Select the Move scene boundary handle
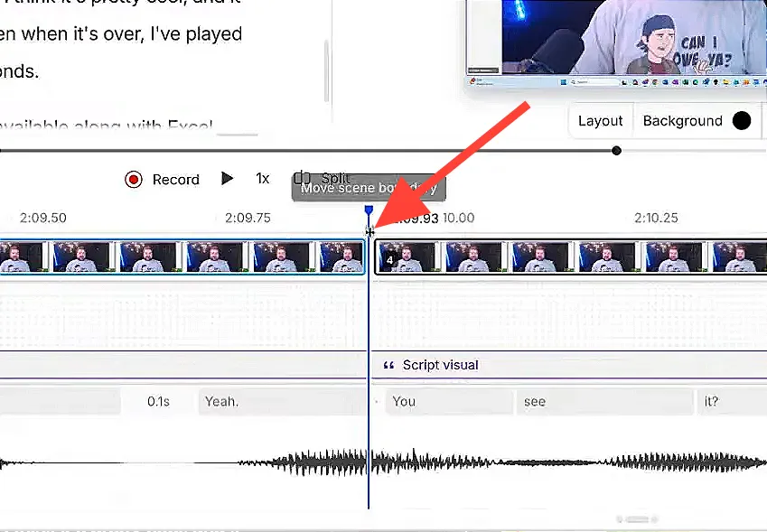Screen dimensions: 767x532 [x=369, y=232]
